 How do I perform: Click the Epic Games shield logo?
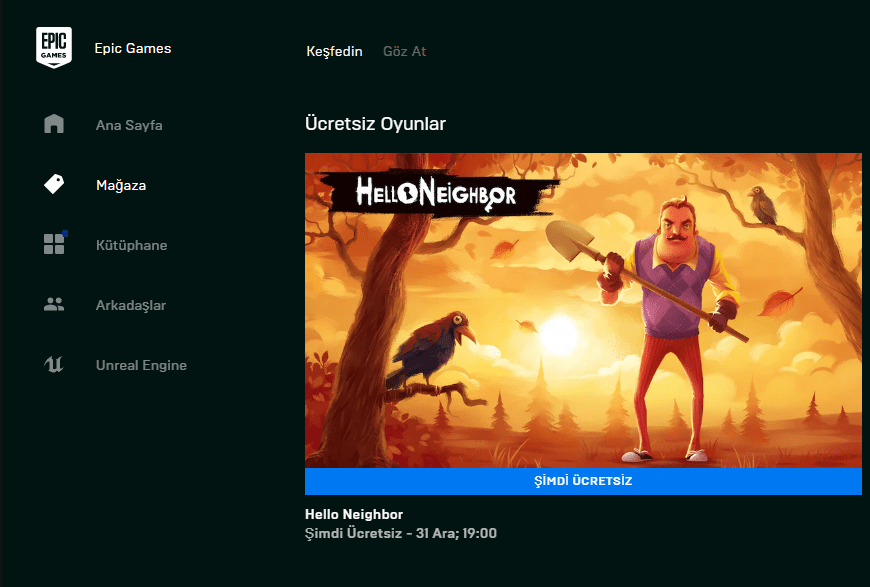pyautogui.click(x=54, y=48)
